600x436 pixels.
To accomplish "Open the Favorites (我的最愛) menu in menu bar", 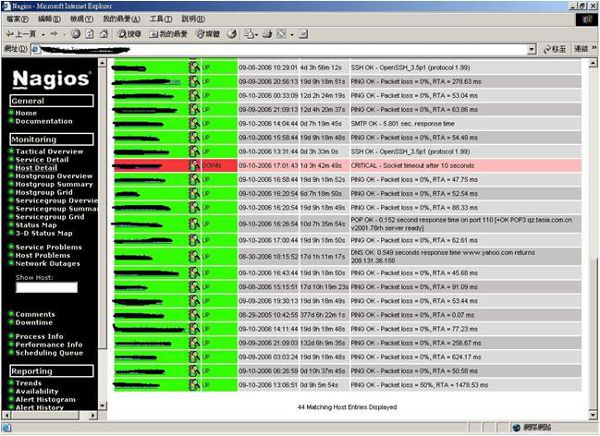I will pos(121,19).
